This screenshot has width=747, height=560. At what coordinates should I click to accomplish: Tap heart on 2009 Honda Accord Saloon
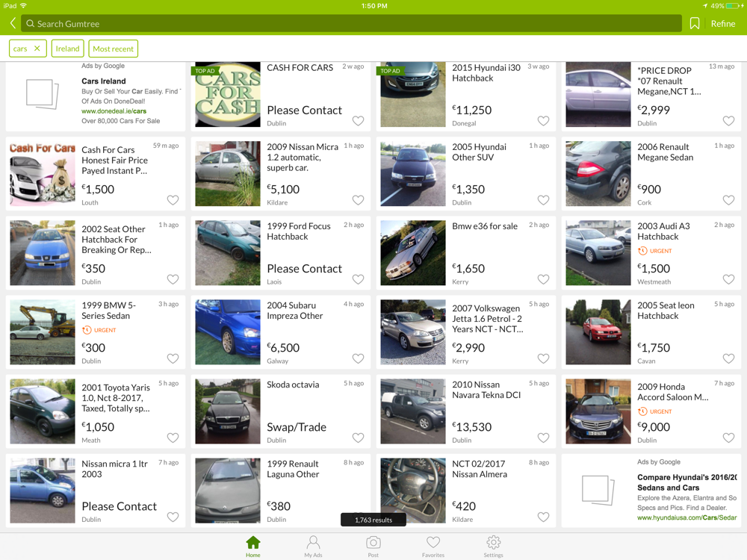728,438
